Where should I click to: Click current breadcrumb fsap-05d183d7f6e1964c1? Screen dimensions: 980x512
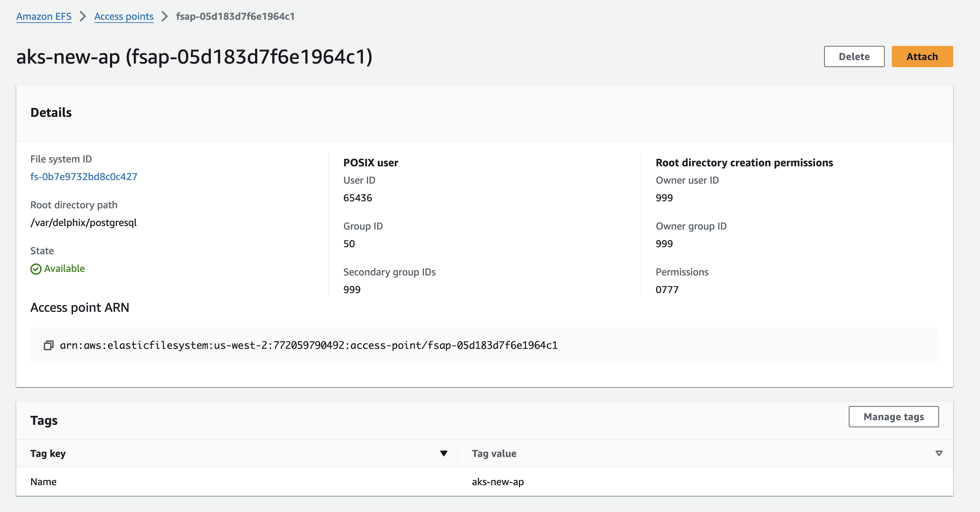click(x=235, y=16)
